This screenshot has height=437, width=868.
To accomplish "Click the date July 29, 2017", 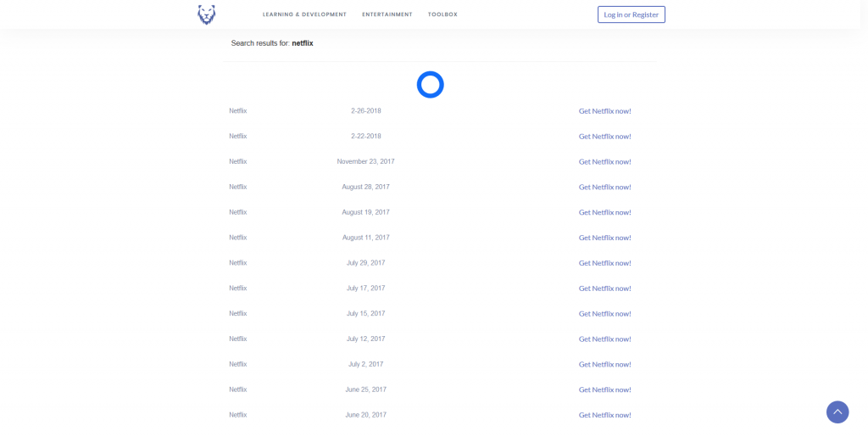I will pos(366,263).
